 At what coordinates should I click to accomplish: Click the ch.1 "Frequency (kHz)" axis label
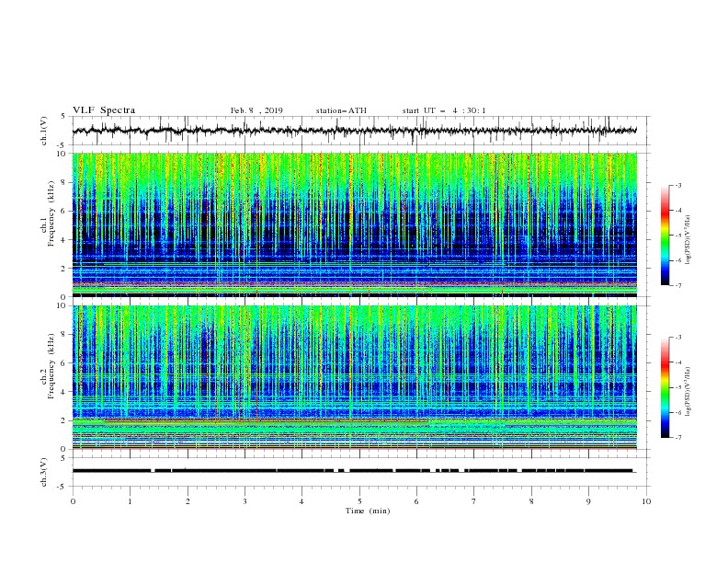coord(51,214)
